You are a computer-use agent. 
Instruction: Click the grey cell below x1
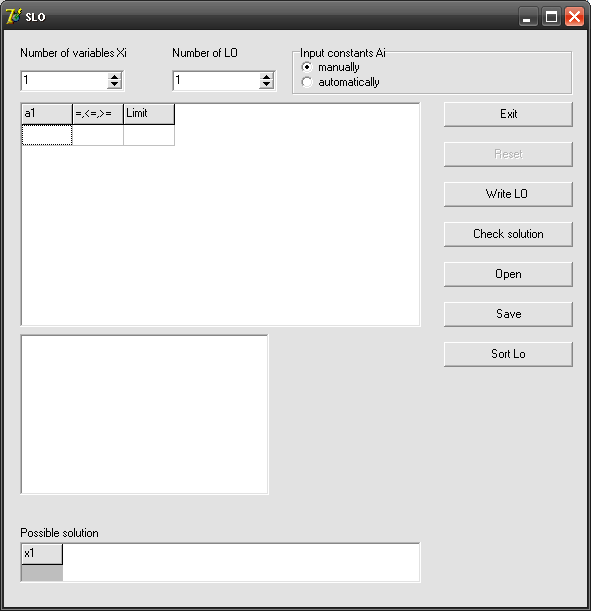point(42,573)
